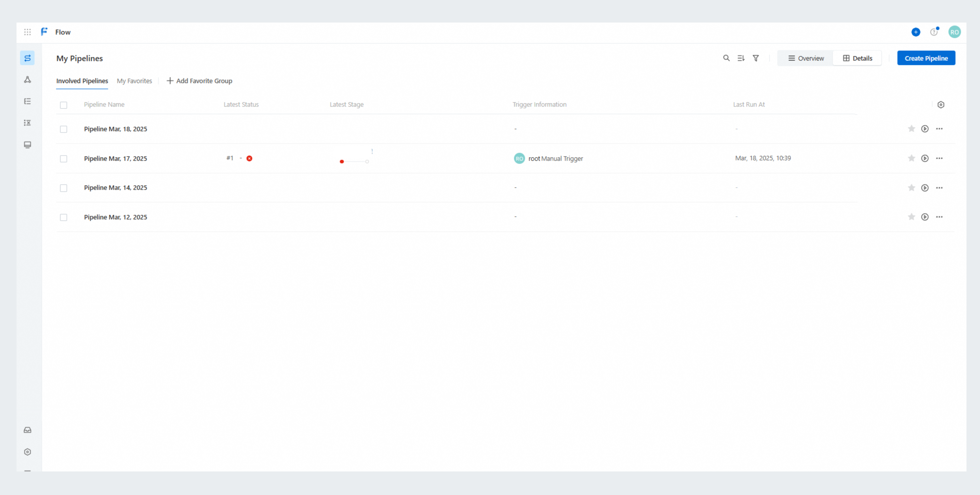Select the environments icon in the sidebar
Screen dimensions: 980x495
click(27, 80)
